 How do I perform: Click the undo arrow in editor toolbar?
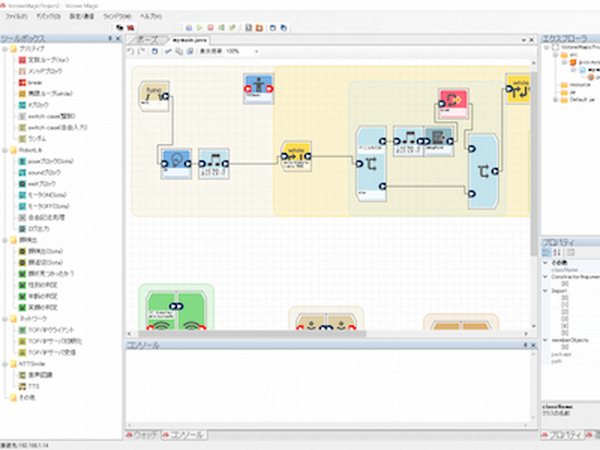click(x=130, y=51)
